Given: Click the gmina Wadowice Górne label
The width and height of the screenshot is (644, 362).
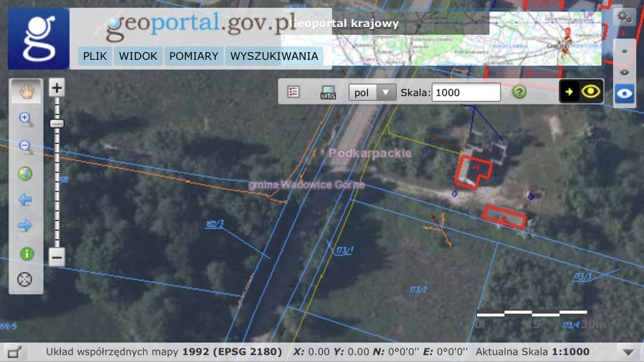Looking at the screenshot, I should [x=307, y=185].
